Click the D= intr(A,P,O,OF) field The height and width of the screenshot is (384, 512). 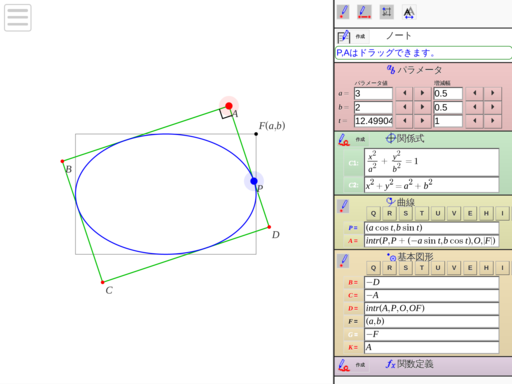point(432,308)
